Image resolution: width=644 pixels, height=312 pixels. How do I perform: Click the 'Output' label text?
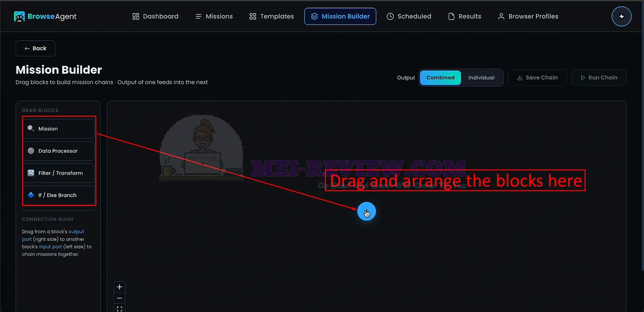tap(406, 77)
